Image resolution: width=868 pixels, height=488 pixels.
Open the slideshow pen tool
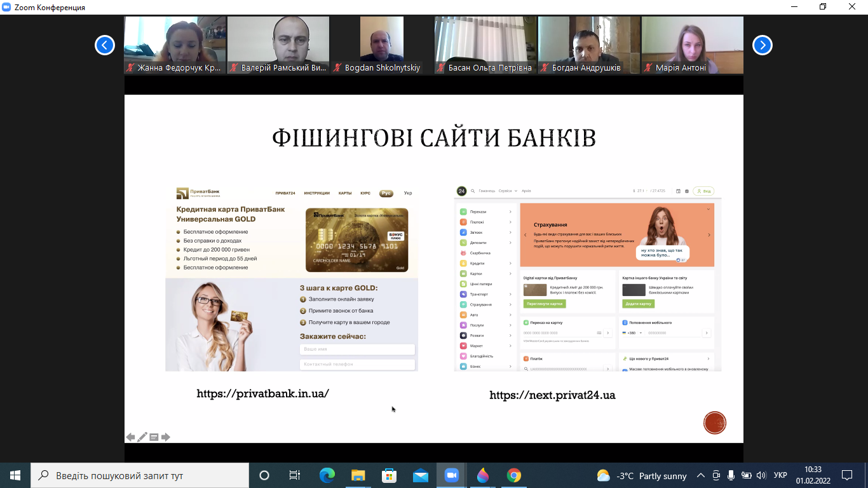coord(142,437)
